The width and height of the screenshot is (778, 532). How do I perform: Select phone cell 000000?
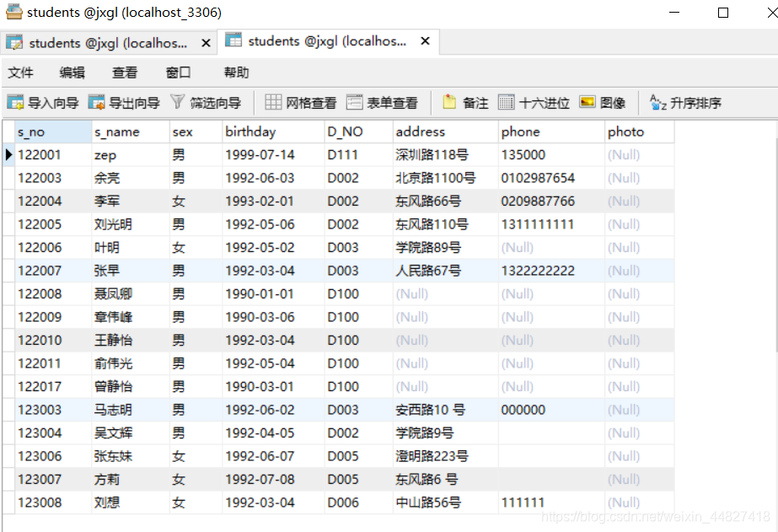552,410
